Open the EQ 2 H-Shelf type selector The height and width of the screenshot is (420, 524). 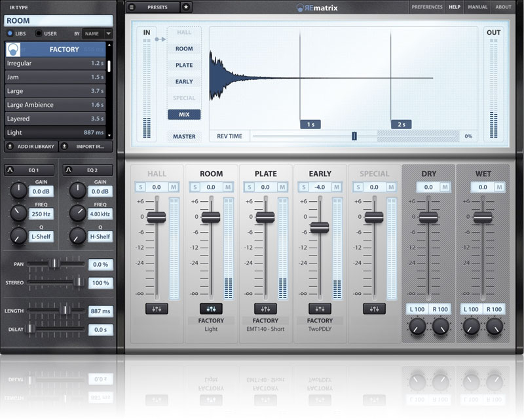pos(100,237)
